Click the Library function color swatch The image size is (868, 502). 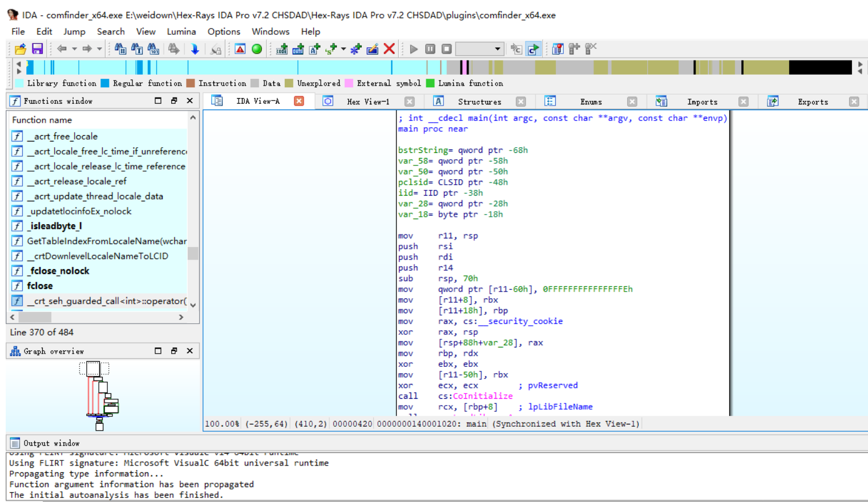point(19,83)
